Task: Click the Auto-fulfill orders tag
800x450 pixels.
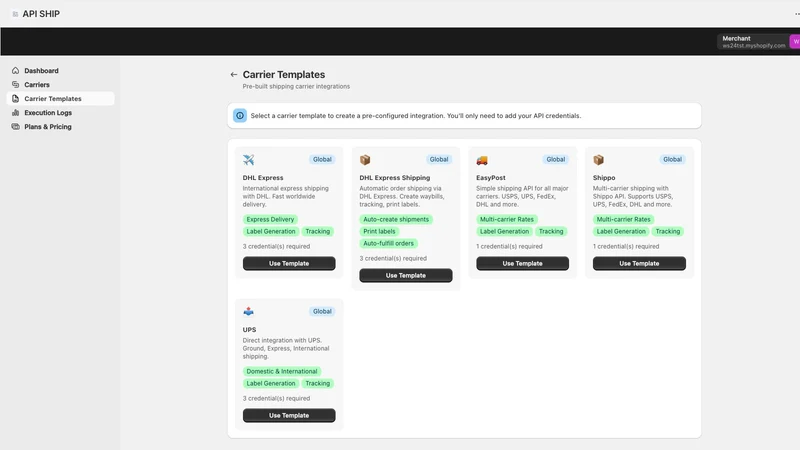Action: (x=388, y=243)
